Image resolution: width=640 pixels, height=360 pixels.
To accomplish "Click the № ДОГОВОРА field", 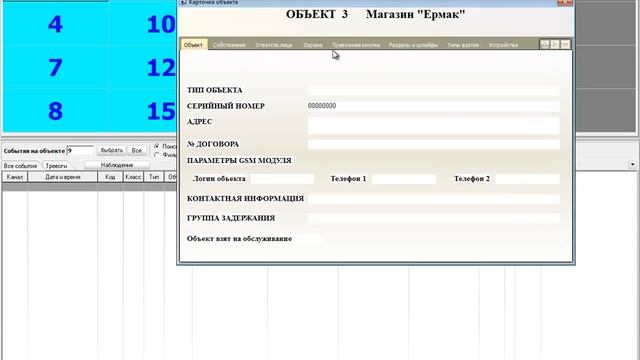I will coord(433,144).
